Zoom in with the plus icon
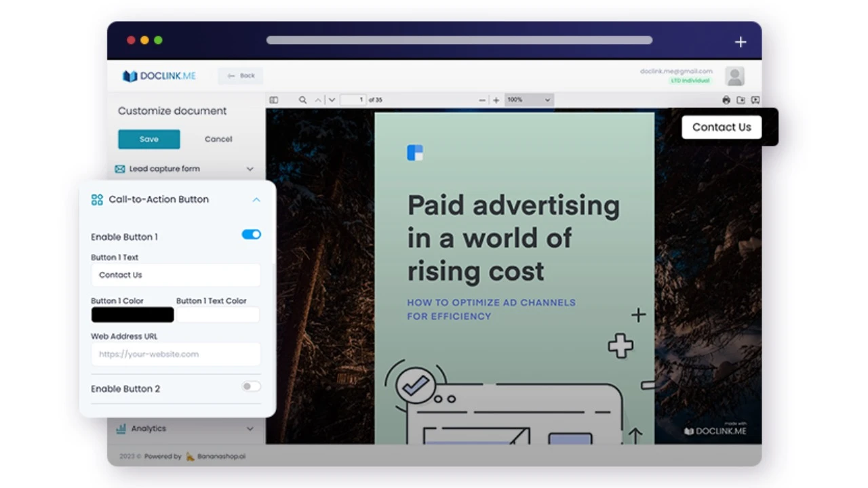The height and width of the screenshot is (488, 868). [x=496, y=100]
